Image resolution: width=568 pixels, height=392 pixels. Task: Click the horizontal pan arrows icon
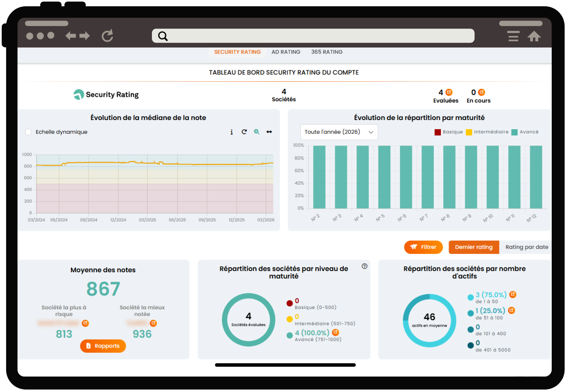tap(269, 132)
